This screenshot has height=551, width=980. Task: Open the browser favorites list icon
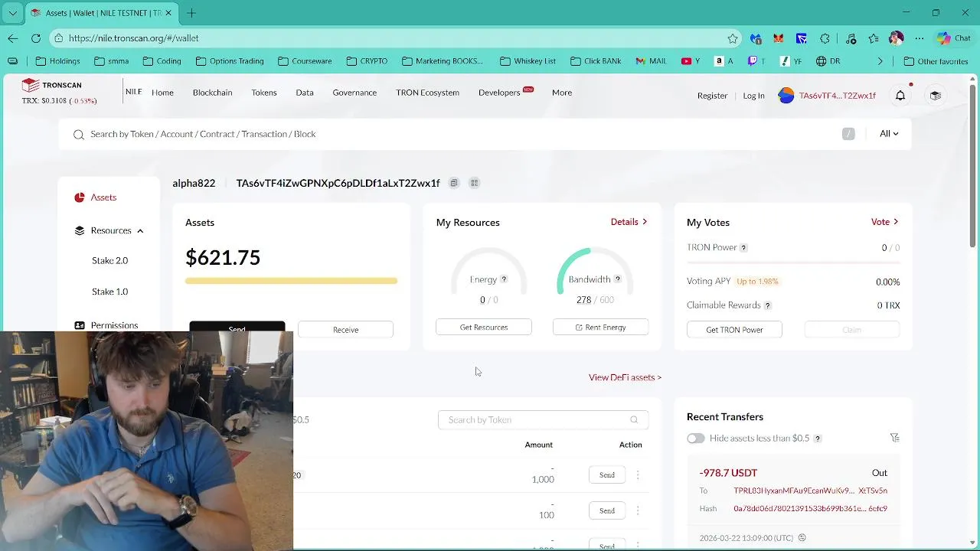tap(874, 38)
